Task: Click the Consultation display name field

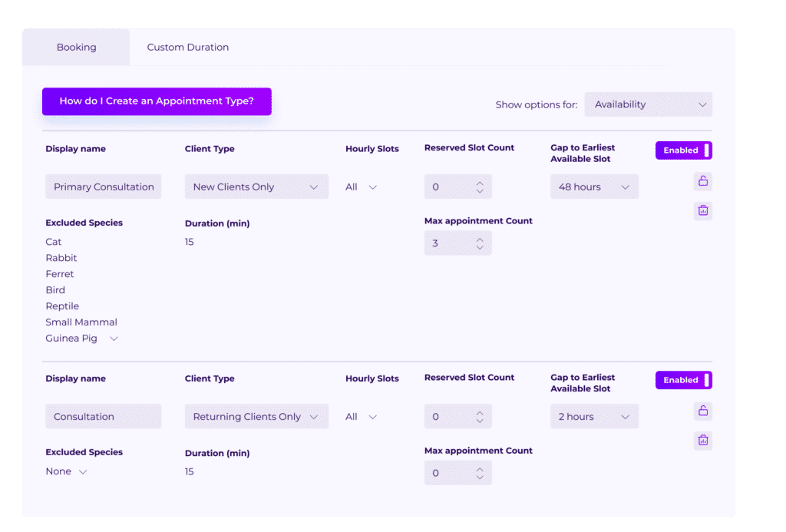Action: 103,417
